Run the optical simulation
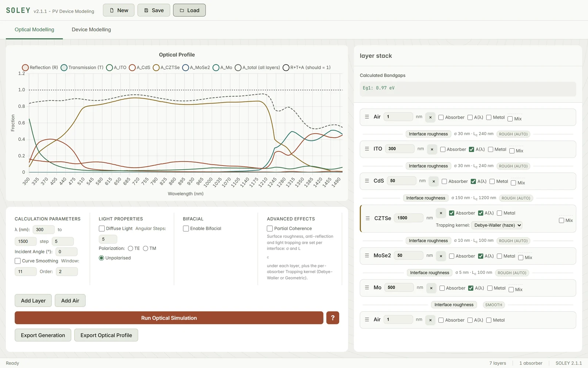This screenshot has width=588, height=368. point(169,318)
